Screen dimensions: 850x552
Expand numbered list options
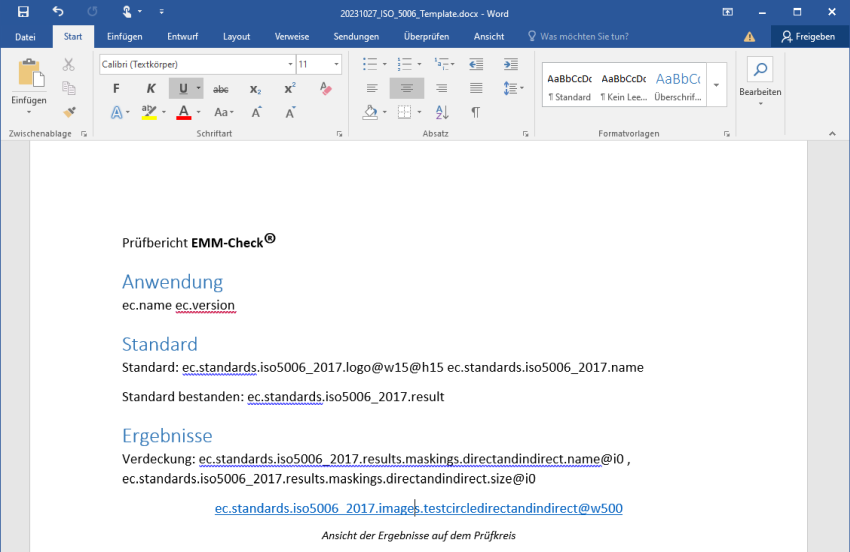(419, 64)
